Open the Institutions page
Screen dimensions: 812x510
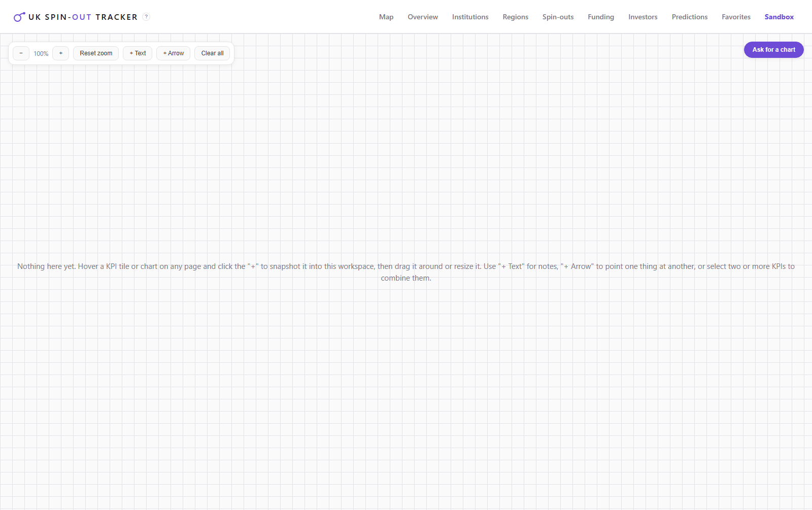tap(470, 17)
